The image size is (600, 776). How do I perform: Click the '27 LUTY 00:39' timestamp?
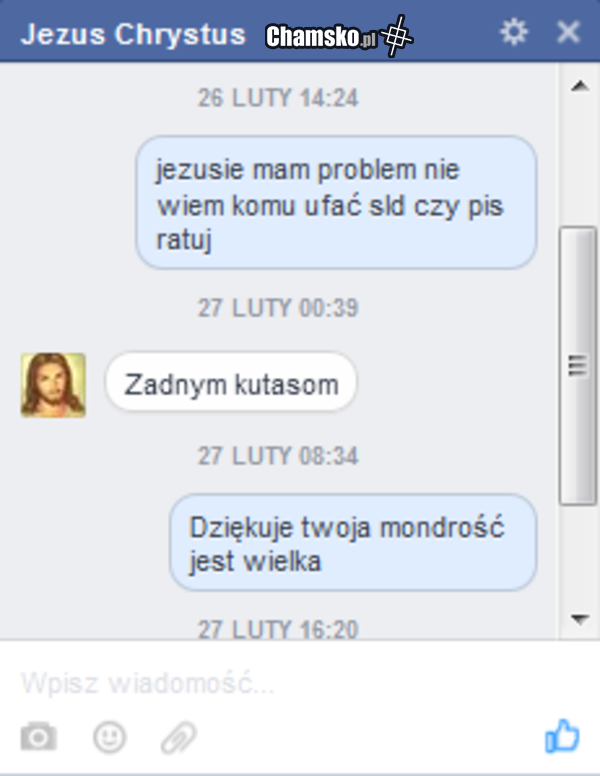click(278, 307)
